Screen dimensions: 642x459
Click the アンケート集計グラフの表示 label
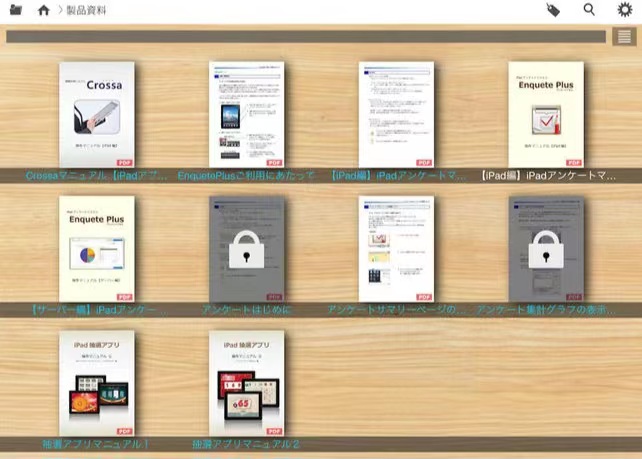(546, 310)
